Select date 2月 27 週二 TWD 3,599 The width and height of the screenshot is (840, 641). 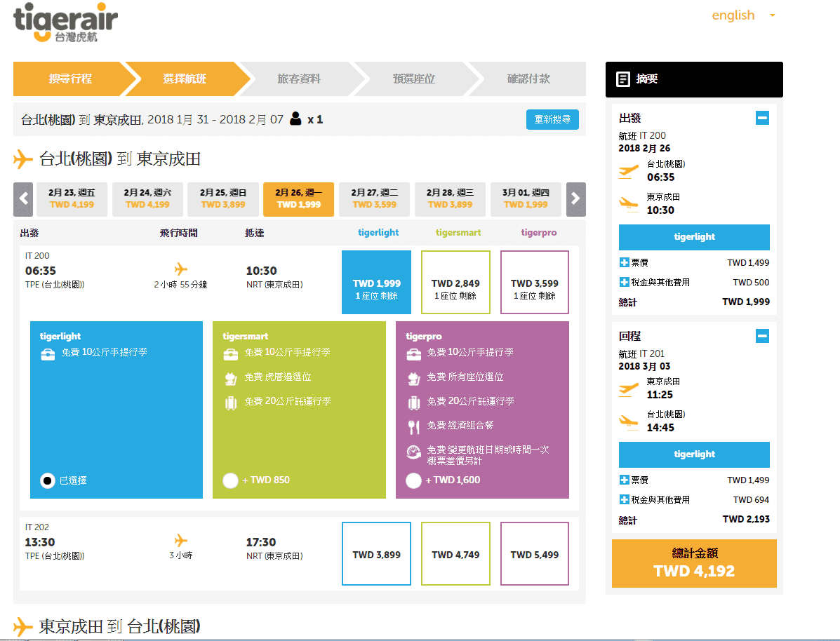(375, 199)
